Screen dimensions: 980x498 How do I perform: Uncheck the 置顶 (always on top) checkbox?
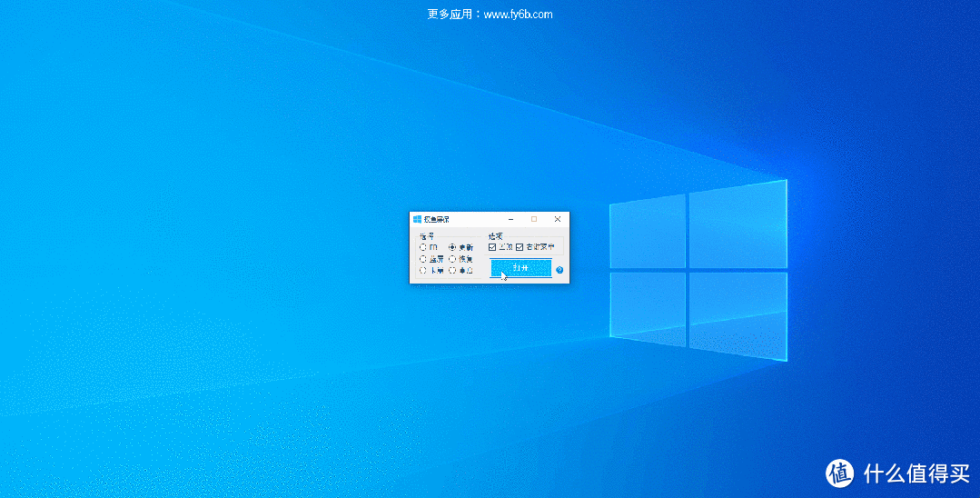(492, 247)
